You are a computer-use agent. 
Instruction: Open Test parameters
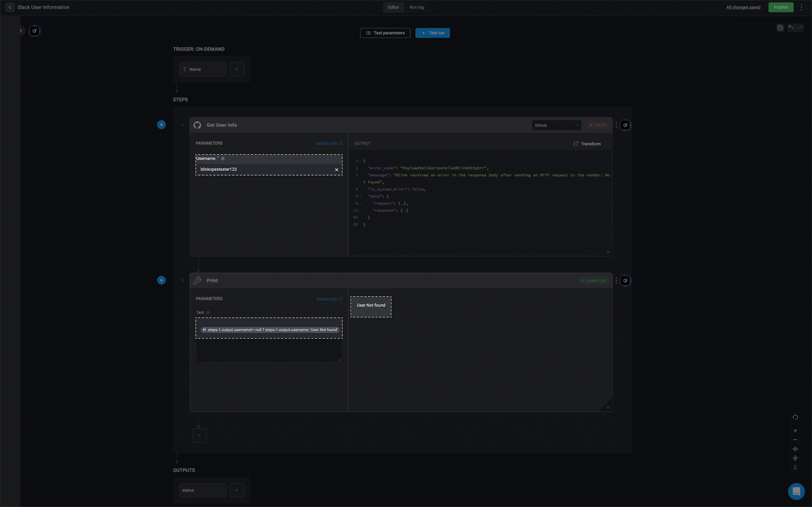pyautogui.click(x=385, y=33)
